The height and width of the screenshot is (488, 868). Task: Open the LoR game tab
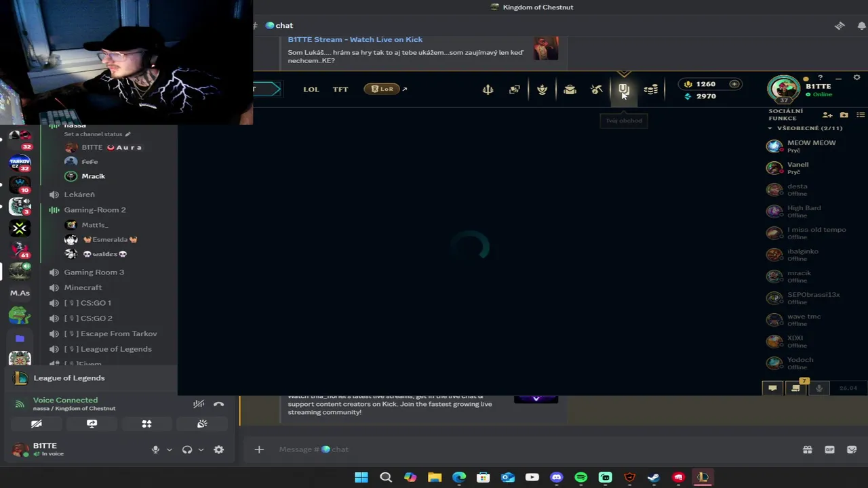point(382,89)
